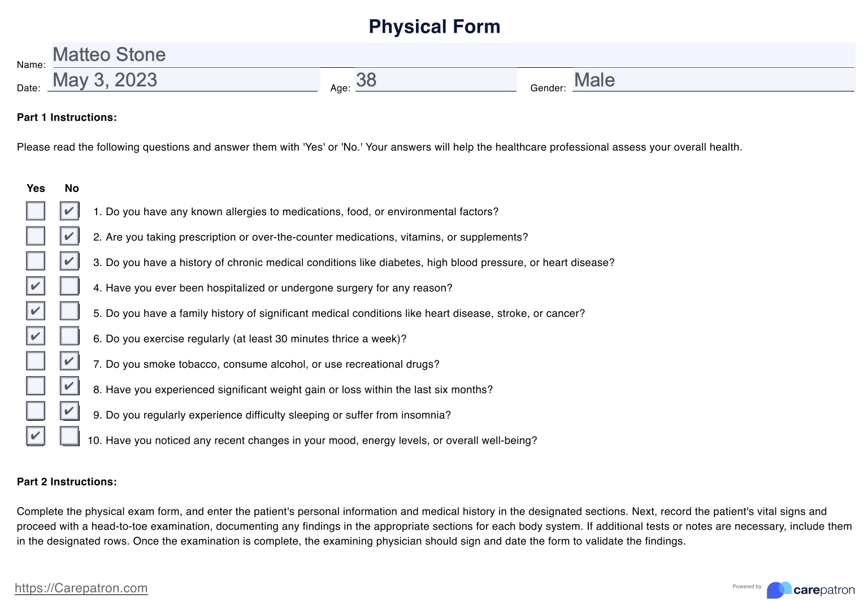Check 'Yes' for the smoking and alcohol question
This screenshot has height=602, width=868.
click(x=36, y=360)
